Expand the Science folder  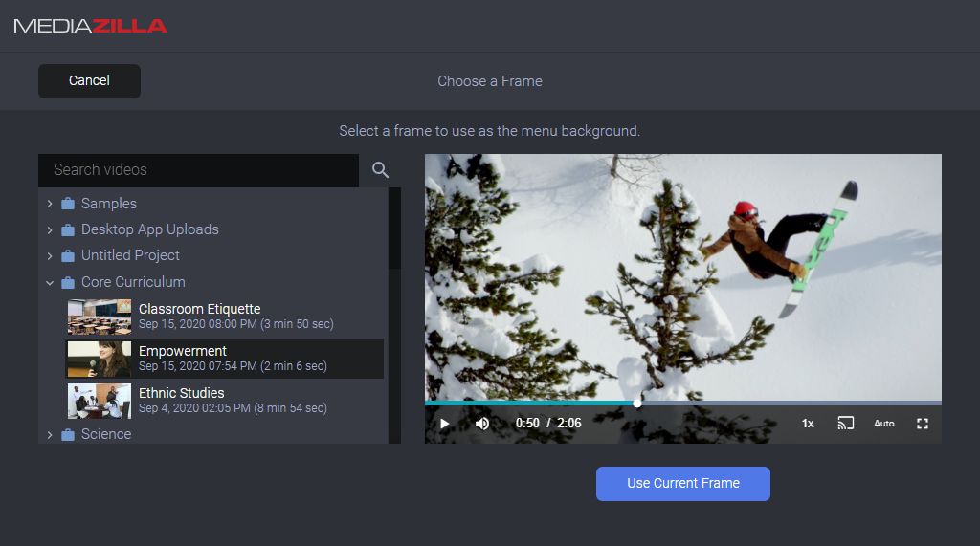(x=50, y=435)
